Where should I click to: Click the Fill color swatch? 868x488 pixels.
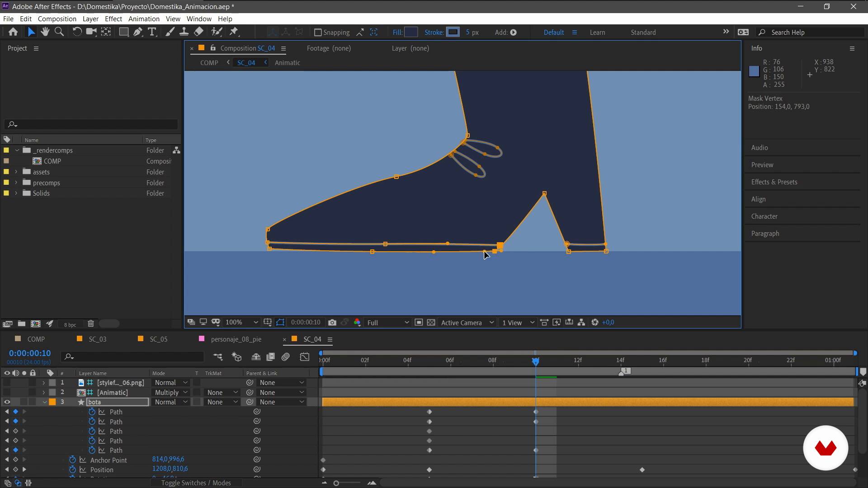click(410, 32)
